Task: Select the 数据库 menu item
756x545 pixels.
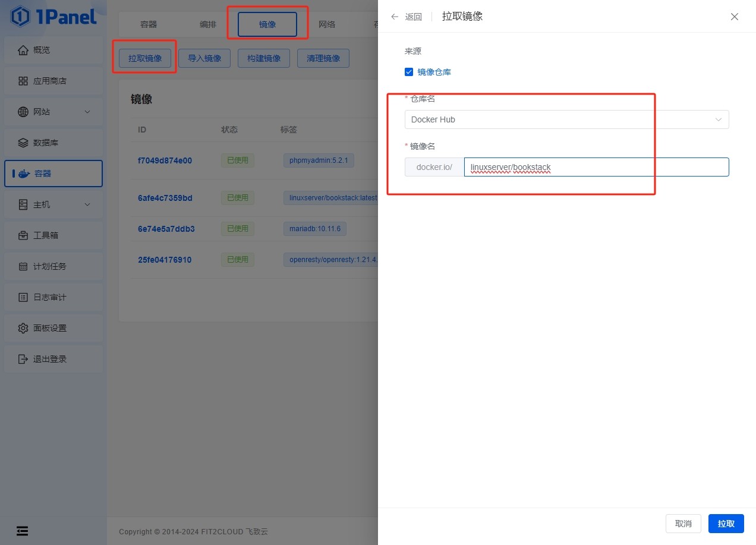Action: [x=53, y=143]
